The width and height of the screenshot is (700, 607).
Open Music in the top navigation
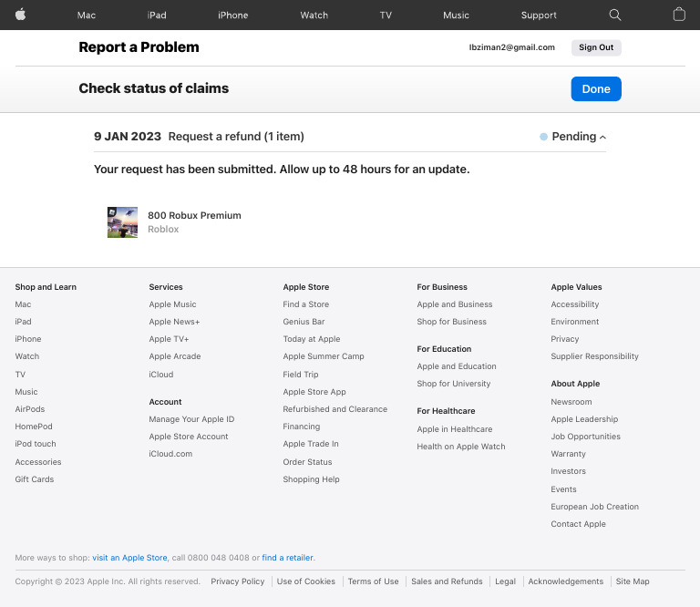(x=456, y=15)
